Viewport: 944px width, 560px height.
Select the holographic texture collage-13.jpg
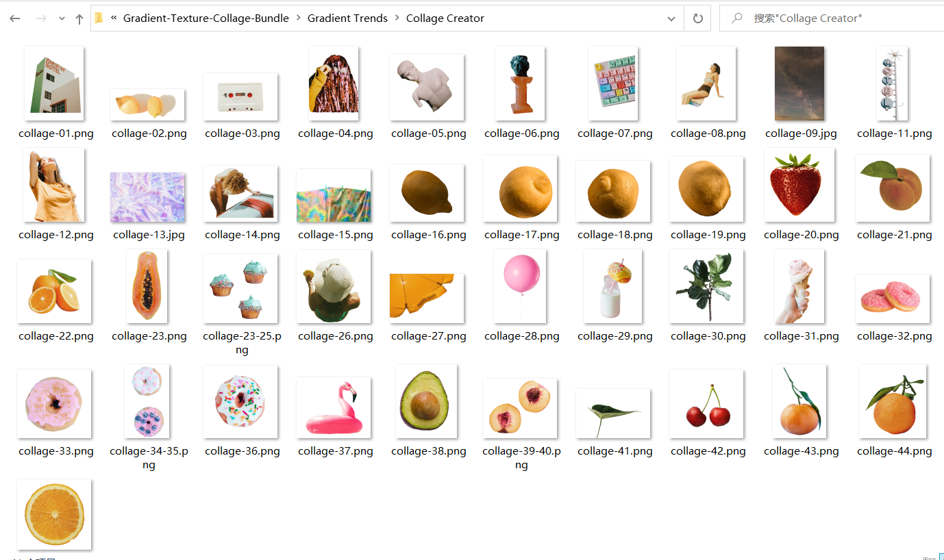coord(147,197)
